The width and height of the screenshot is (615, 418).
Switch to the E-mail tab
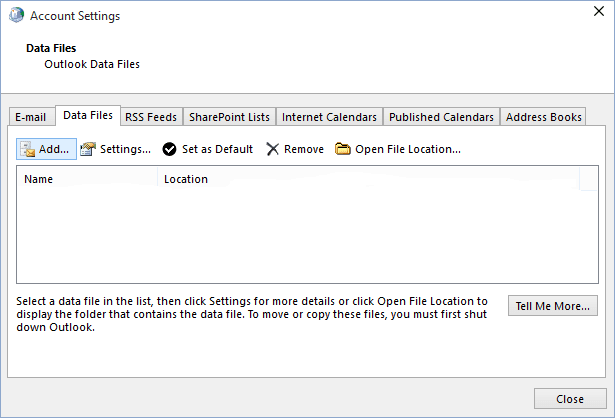tap(31, 117)
